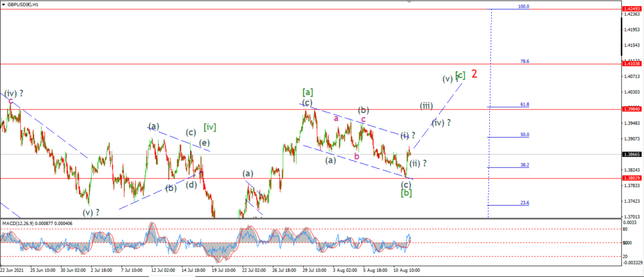Click the GBPUSD(€),H1 chart title
644x277 pixels.
click(x=23, y=4)
